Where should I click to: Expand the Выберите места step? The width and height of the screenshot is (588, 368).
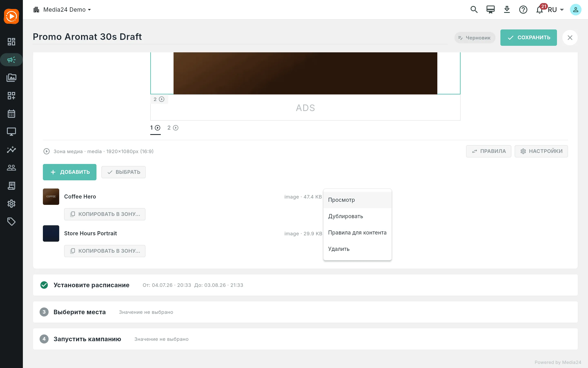pos(305,312)
